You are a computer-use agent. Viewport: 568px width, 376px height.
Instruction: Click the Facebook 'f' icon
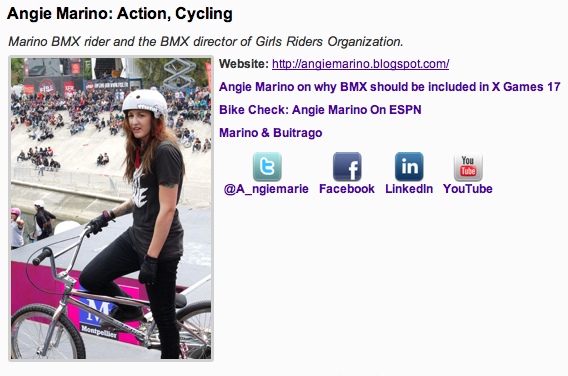point(347,167)
